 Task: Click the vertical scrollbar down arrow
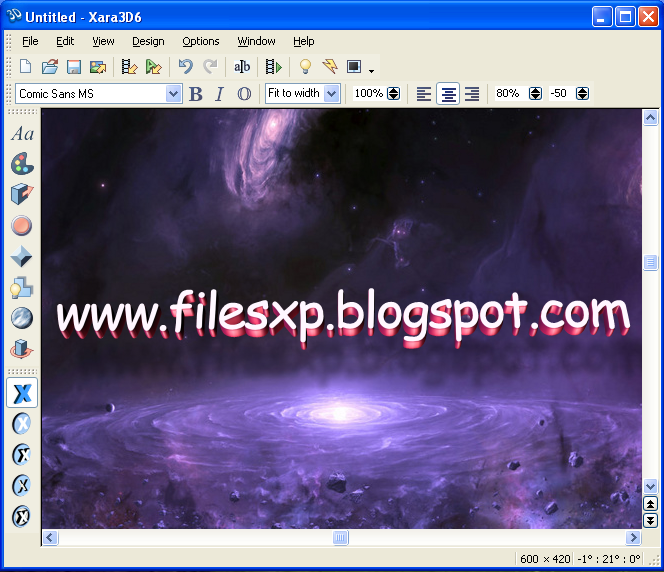650,486
